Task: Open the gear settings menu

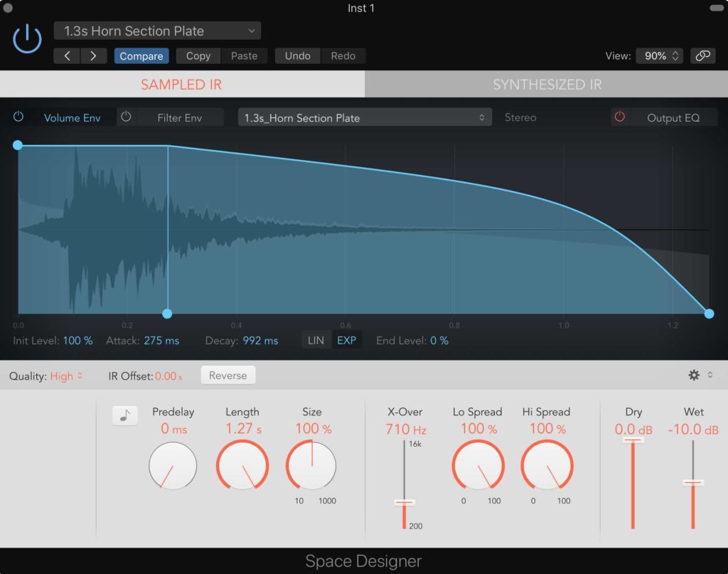Action: tap(695, 375)
